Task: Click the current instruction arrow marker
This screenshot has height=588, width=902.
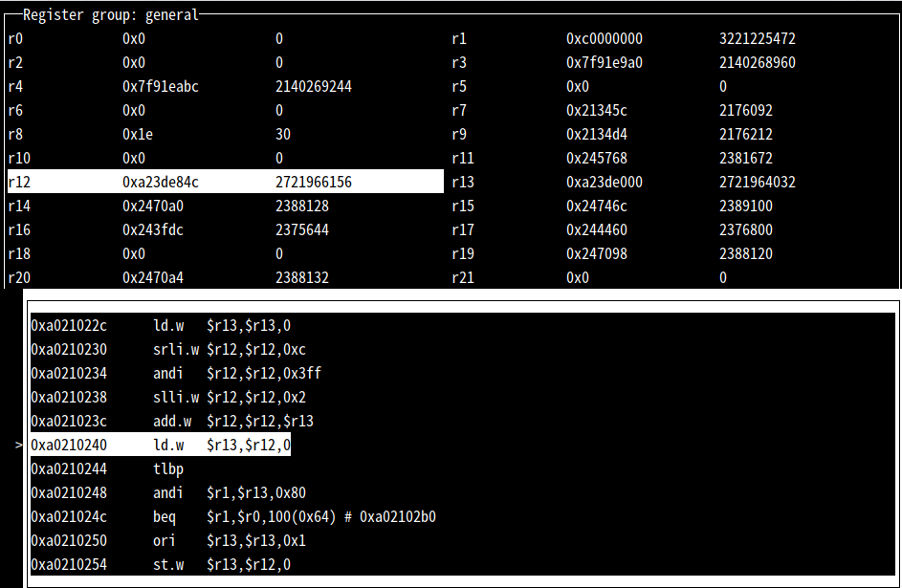Action: [19, 446]
